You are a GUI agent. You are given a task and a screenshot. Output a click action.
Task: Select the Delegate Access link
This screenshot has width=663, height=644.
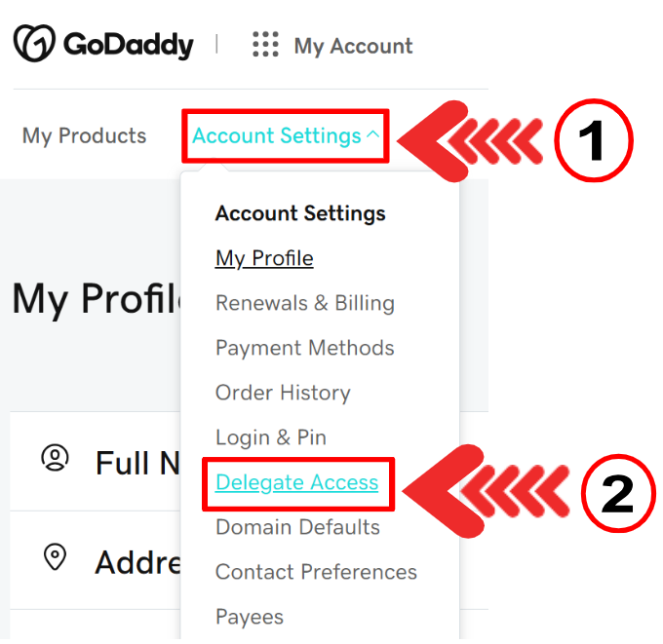coord(296,482)
